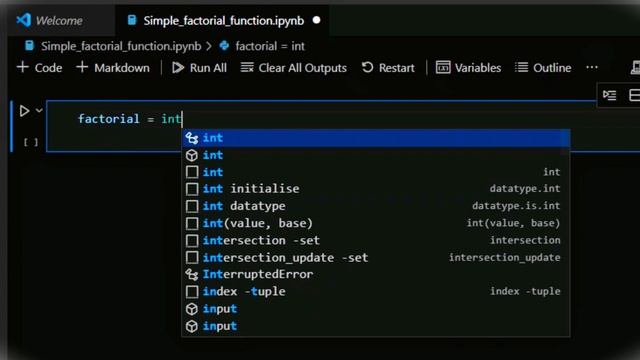Screen dimensions: 640x360
Task: Click the snippet icon beside 'intersection -set'
Action: click(x=192, y=240)
